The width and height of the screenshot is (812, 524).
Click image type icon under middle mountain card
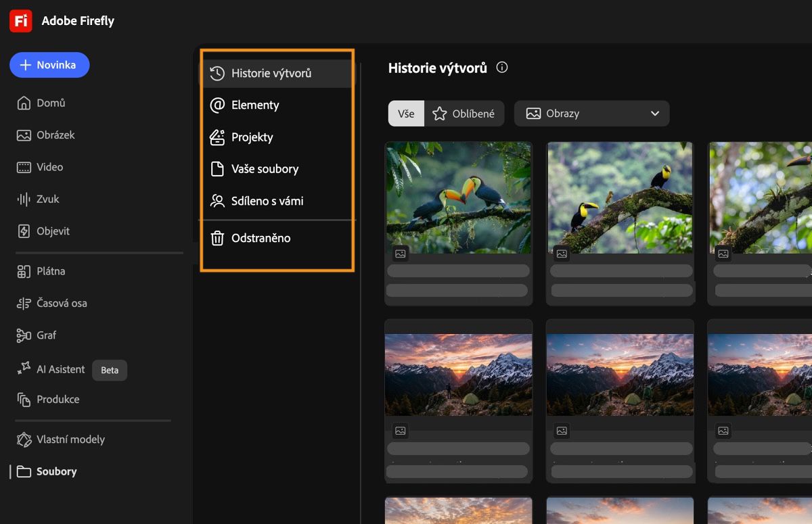[562, 431]
